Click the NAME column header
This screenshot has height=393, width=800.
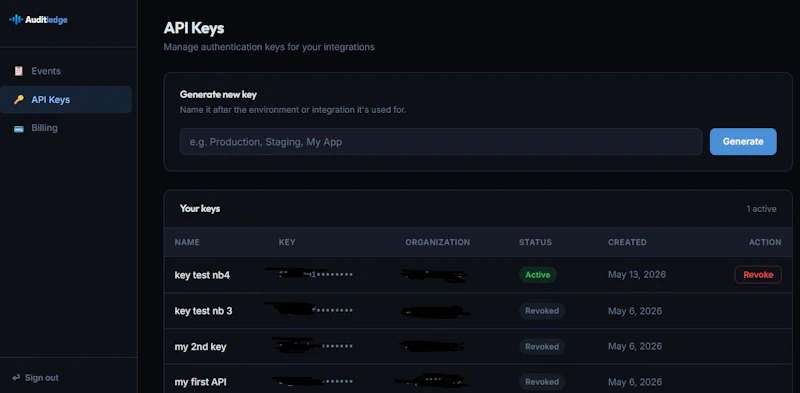[x=187, y=242]
